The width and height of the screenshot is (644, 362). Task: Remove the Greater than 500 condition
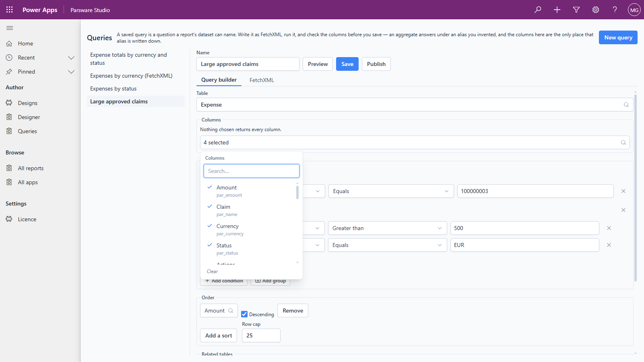(x=609, y=228)
